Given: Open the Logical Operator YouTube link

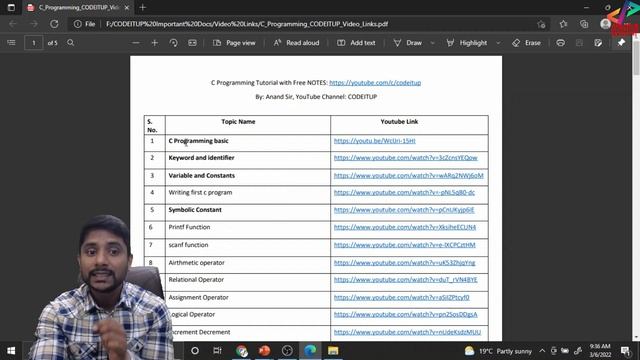Looking at the screenshot, I should (405, 314).
